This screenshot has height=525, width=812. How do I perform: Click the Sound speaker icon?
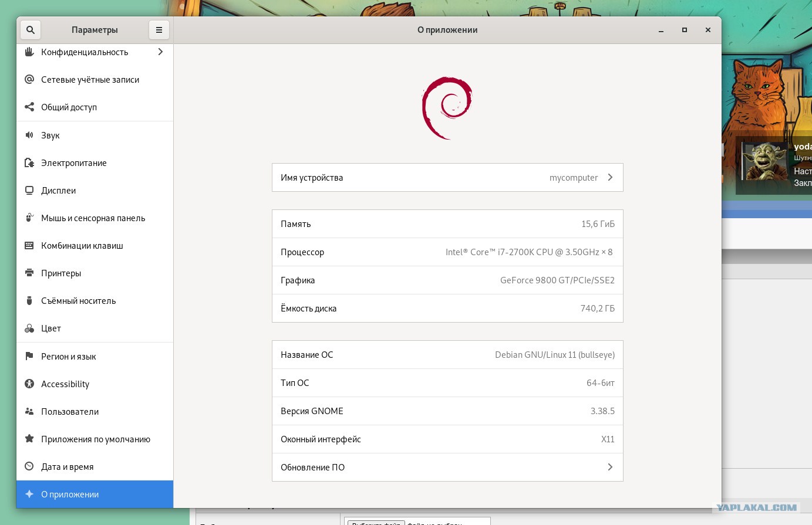[29, 136]
